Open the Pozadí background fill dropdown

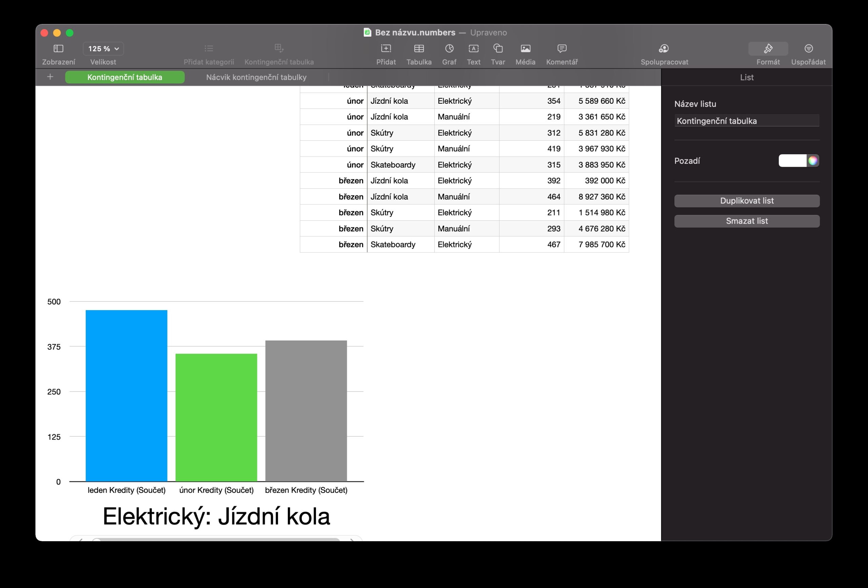click(792, 161)
